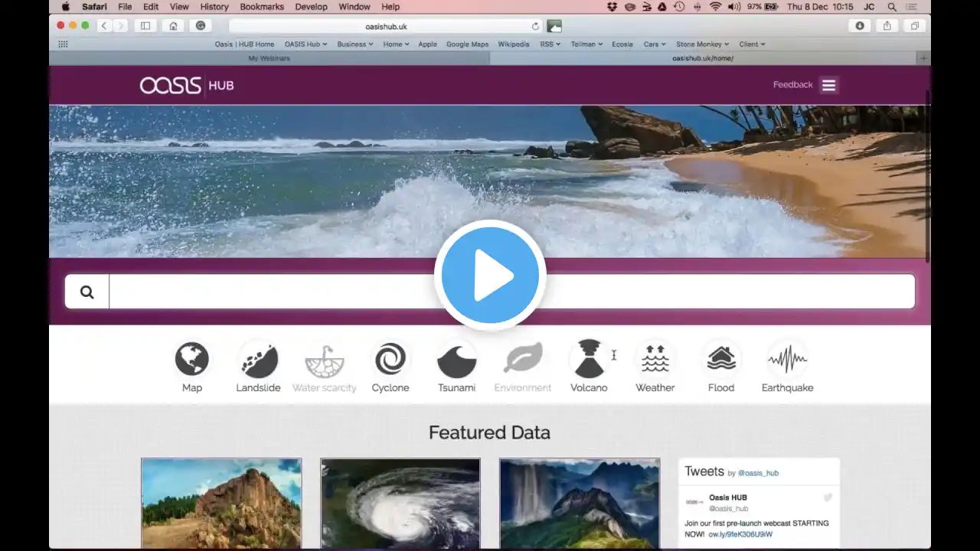Image resolution: width=980 pixels, height=551 pixels.
Task: Open the hamburger menu beside Feedback
Action: [828, 85]
